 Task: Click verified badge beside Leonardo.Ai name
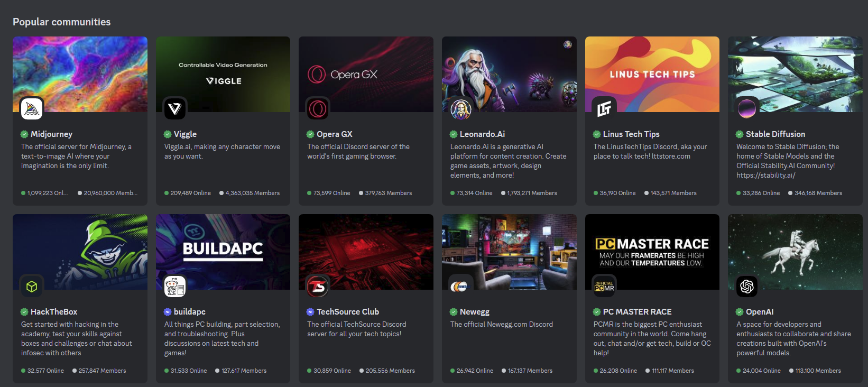click(454, 134)
